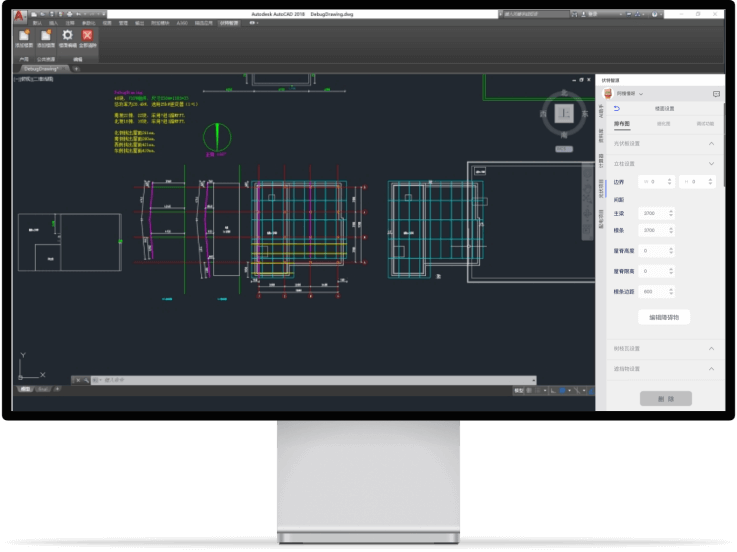Image resolution: width=737 pixels, height=552 pixels.
Task: Click the blue back arrow in side panel
Action: click(x=616, y=108)
